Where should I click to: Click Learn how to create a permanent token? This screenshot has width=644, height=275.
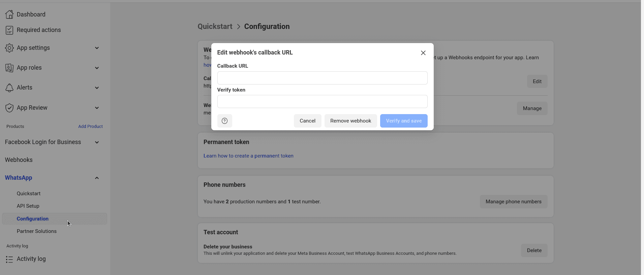[248, 156]
